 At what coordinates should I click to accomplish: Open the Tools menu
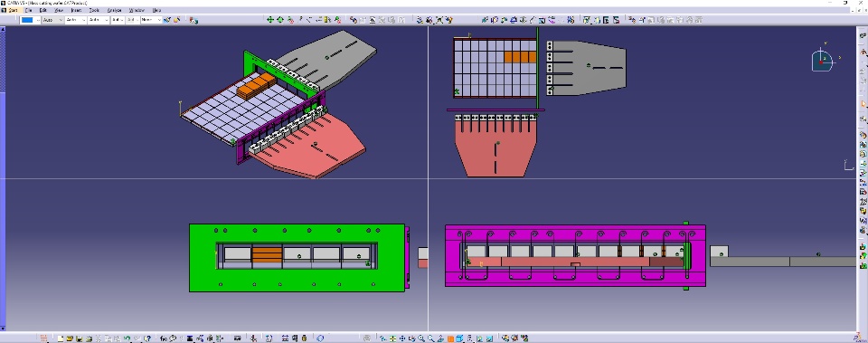94,10
